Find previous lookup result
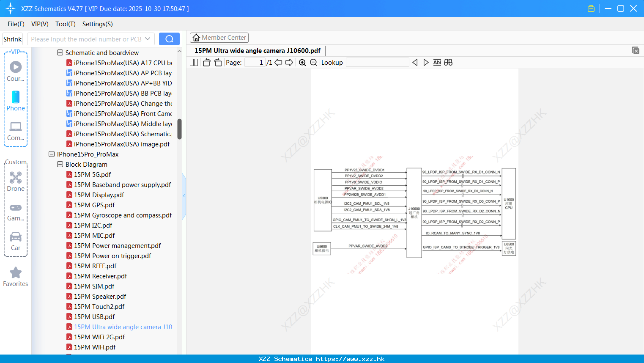The width and height of the screenshot is (644, 363). point(415,63)
